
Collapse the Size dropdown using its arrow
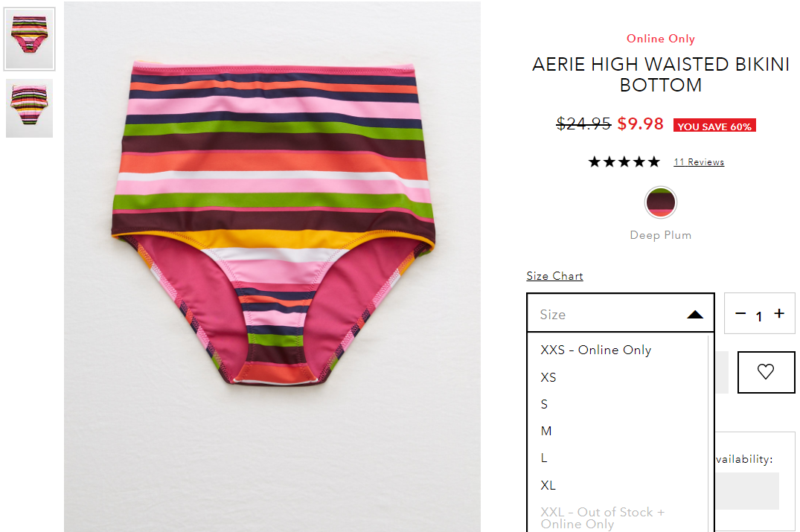coord(695,314)
